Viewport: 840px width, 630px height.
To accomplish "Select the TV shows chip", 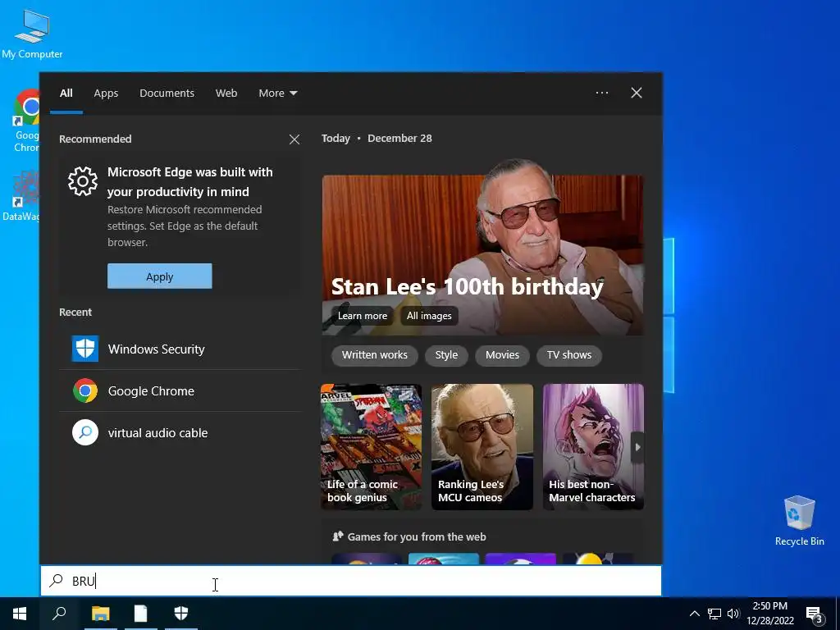I will point(569,355).
